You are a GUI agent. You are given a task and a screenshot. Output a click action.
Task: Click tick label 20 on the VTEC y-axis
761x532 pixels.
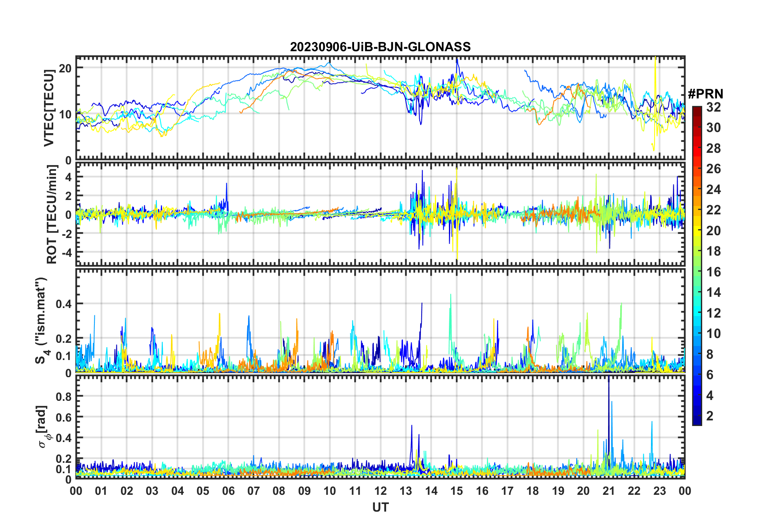click(x=65, y=68)
